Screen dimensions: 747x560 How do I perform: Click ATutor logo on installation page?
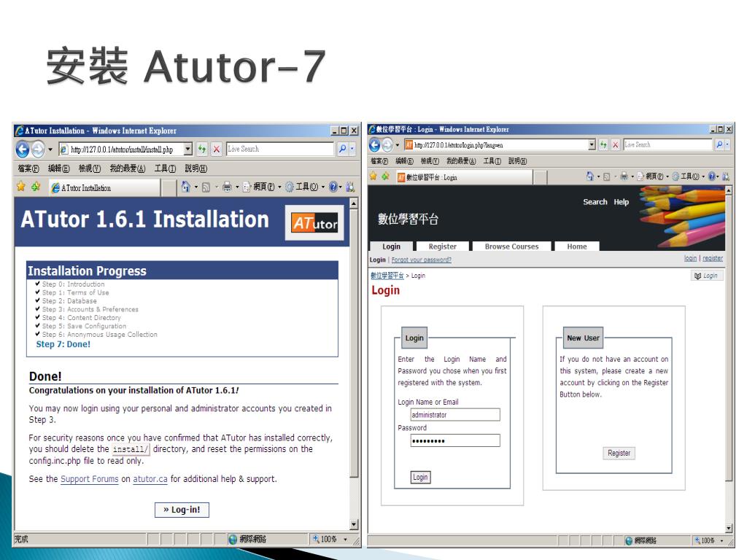[314, 223]
